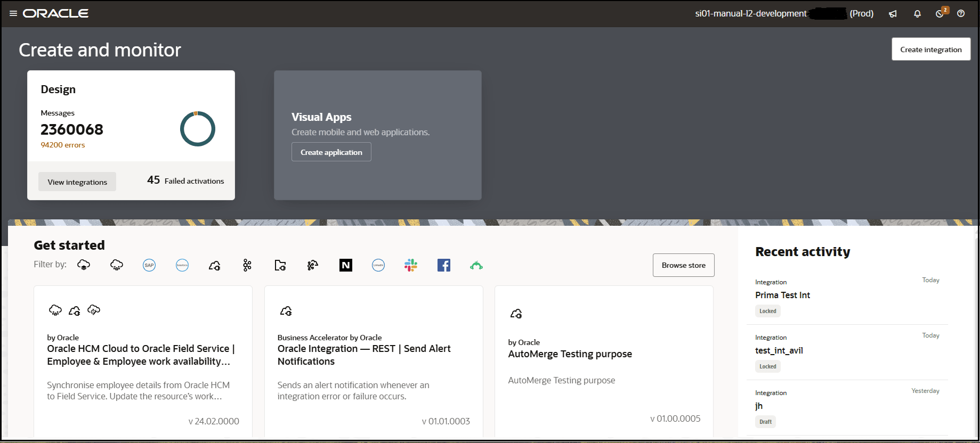The width and height of the screenshot is (980, 443).
Task: Filter templates by Facebook
Action: coord(444,265)
